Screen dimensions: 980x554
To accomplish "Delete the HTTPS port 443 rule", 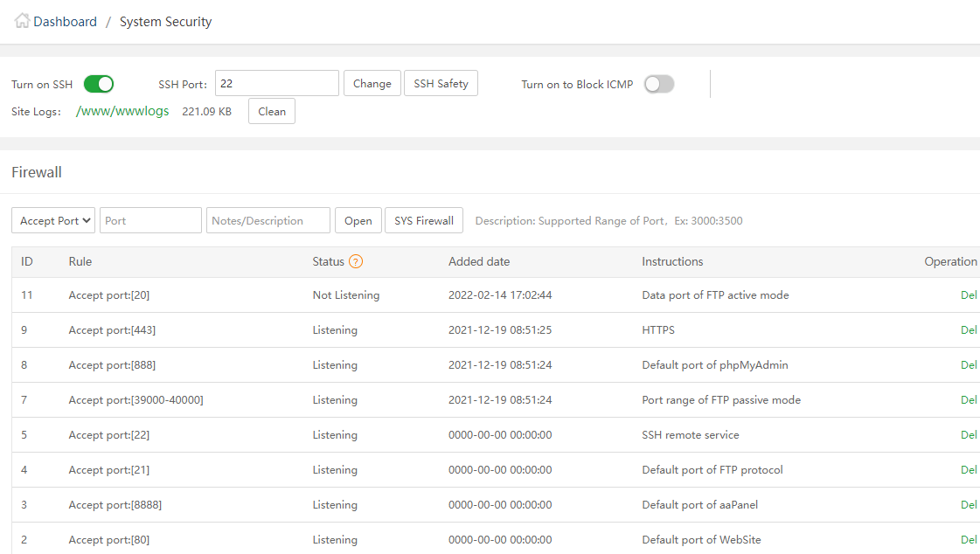I will [x=969, y=330].
